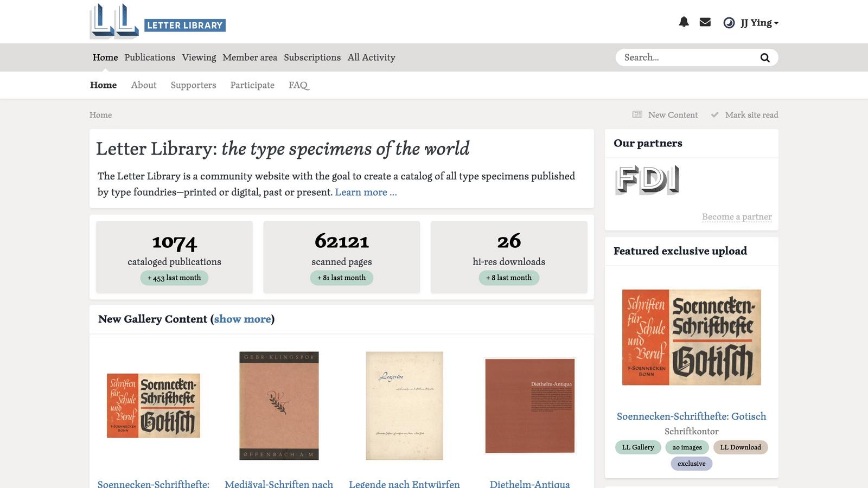Screen dimensions: 868x488
Task: Switch to the About sub-tab
Action: [x=144, y=85]
